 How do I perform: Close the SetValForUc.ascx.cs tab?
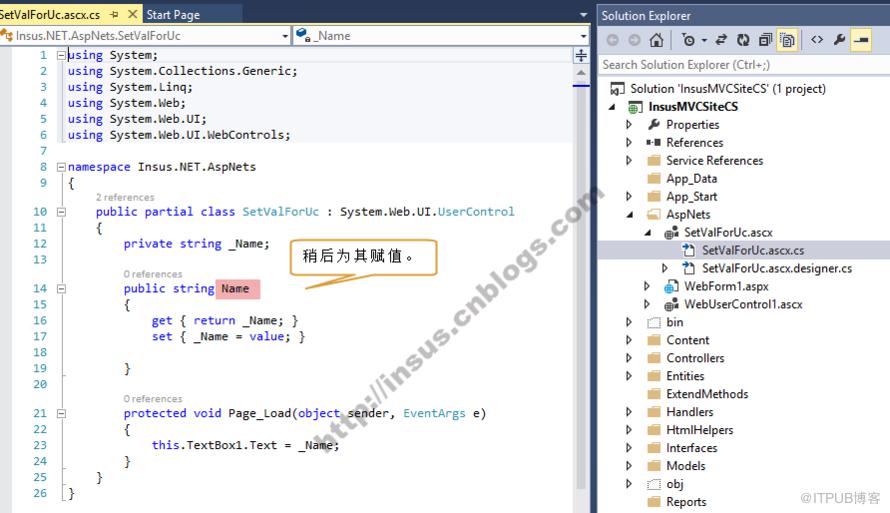point(132,14)
